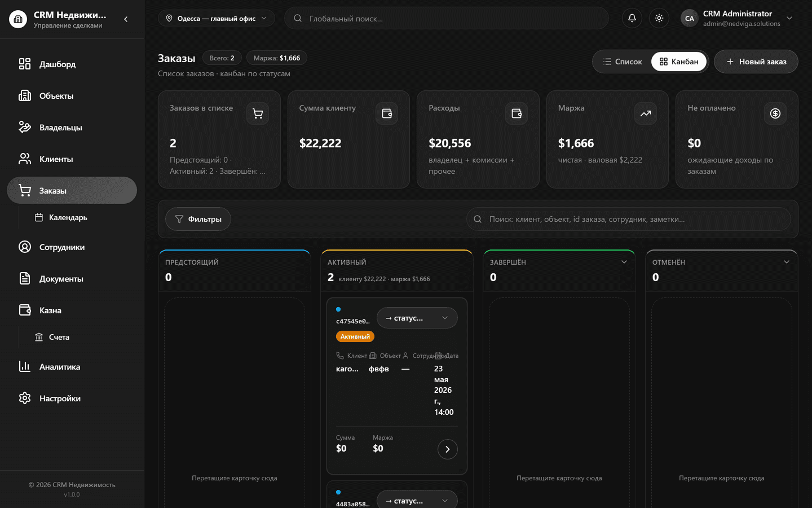Open the CRM Administrator account menu chevron
The height and width of the screenshot is (508, 812).
789,18
